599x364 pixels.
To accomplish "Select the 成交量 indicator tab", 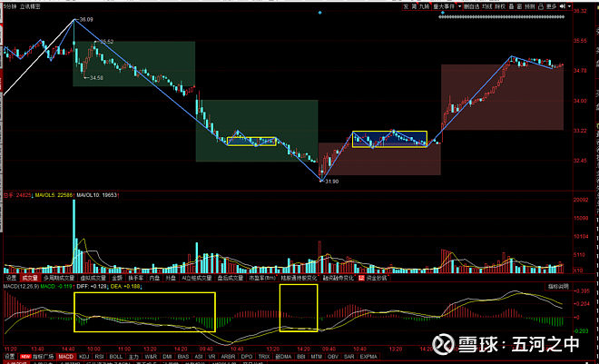I will pyautogui.click(x=30, y=278).
